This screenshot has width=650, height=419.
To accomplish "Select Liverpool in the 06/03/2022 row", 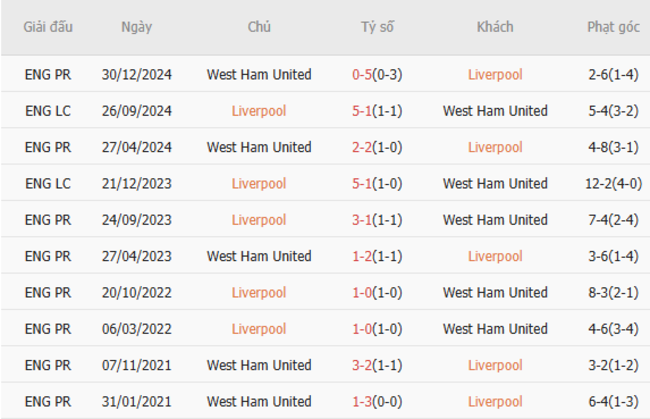I will click(259, 329).
